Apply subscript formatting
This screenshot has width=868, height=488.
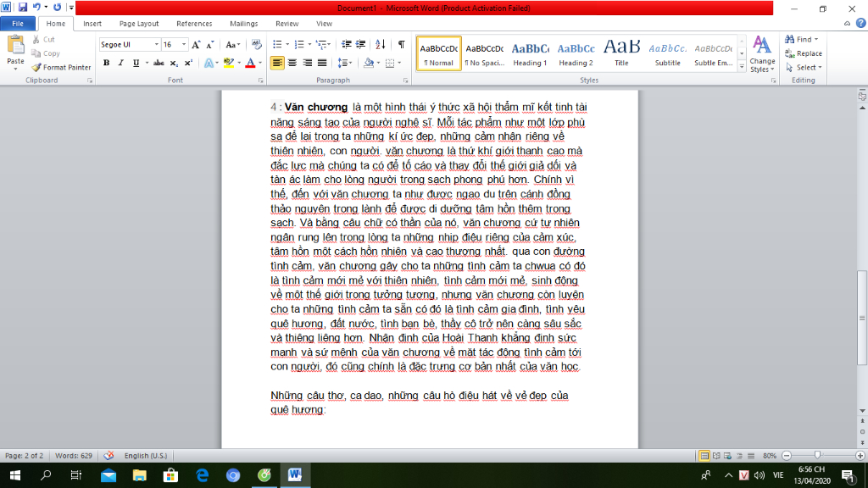tap(174, 63)
